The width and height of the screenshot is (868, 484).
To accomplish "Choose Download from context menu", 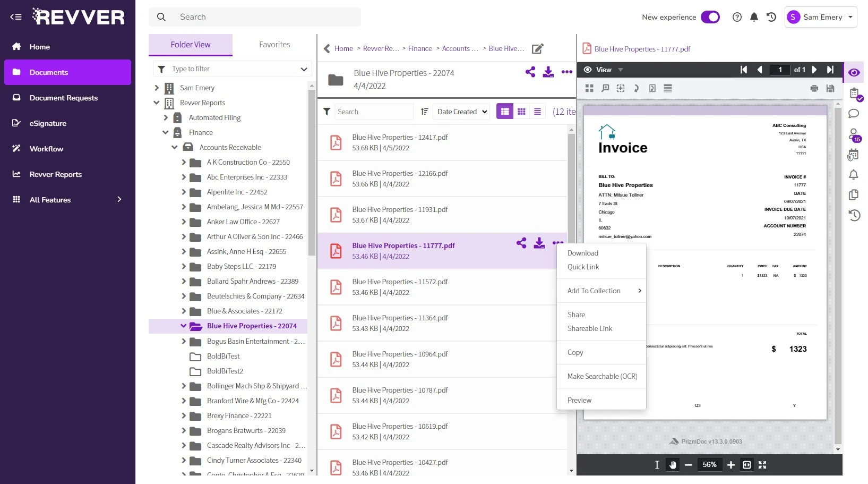I will (583, 253).
